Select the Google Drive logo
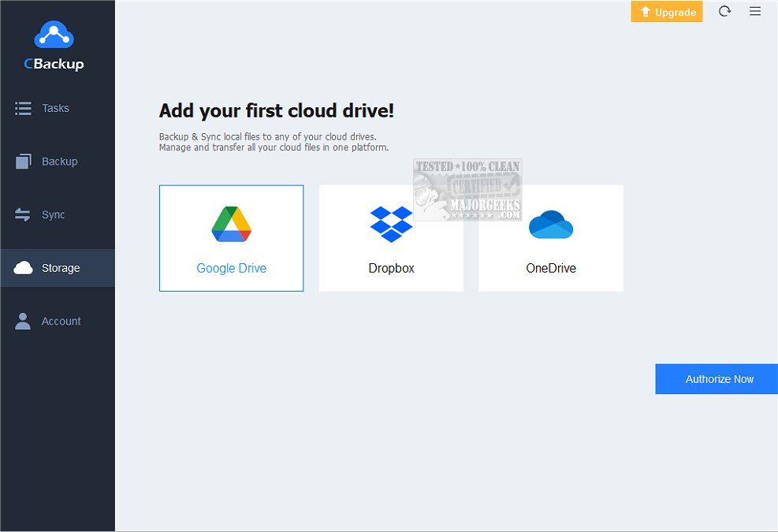 pyautogui.click(x=231, y=224)
